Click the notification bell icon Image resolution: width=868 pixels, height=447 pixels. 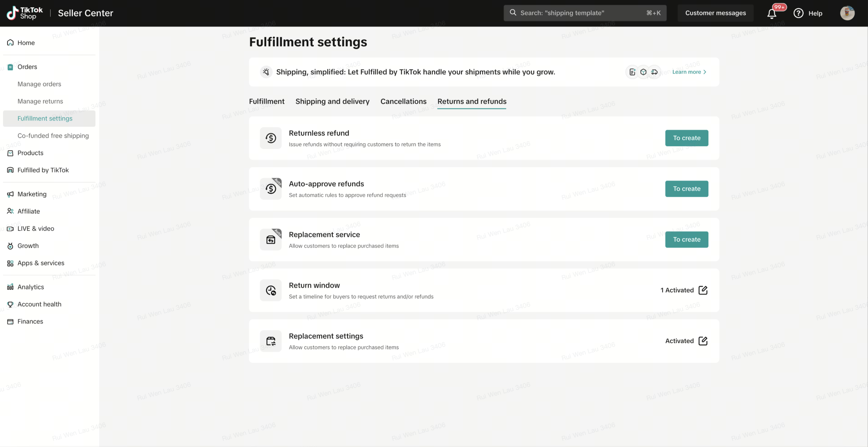(x=771, y=14)
